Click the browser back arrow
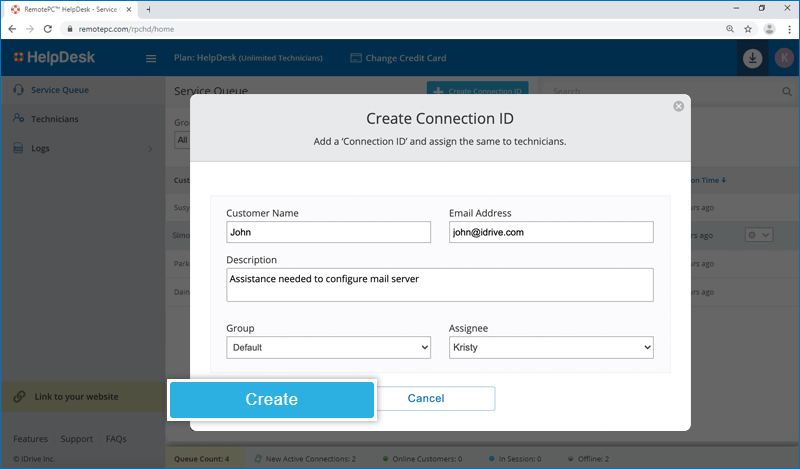The height and width of the screenshot is (469, 800). pos(12,29)
